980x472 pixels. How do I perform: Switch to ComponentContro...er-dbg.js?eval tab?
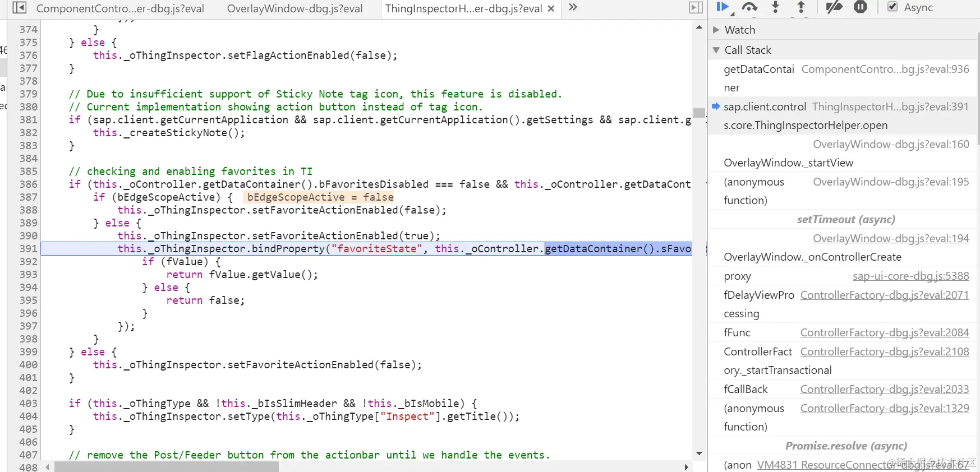point(120,8)
